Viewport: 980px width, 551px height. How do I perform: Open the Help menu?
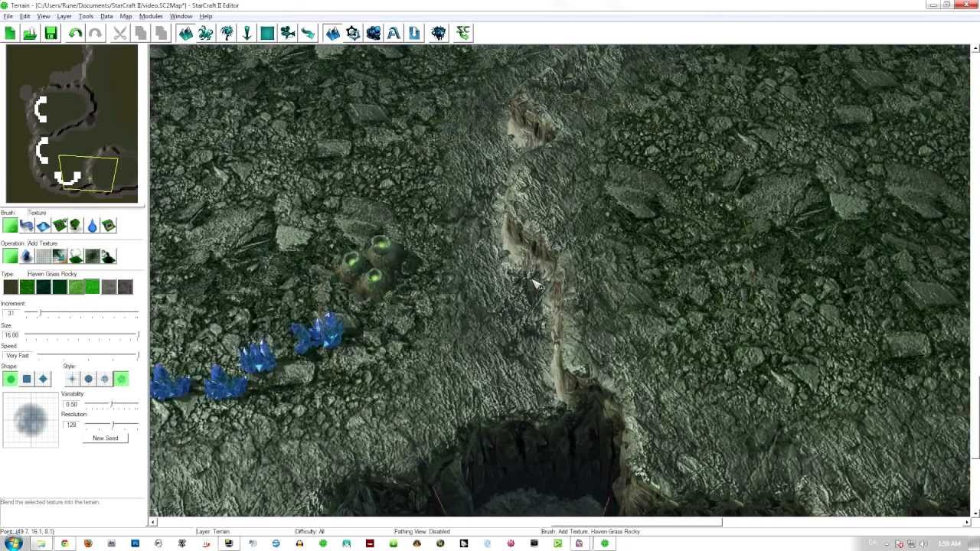click(206, 16)
